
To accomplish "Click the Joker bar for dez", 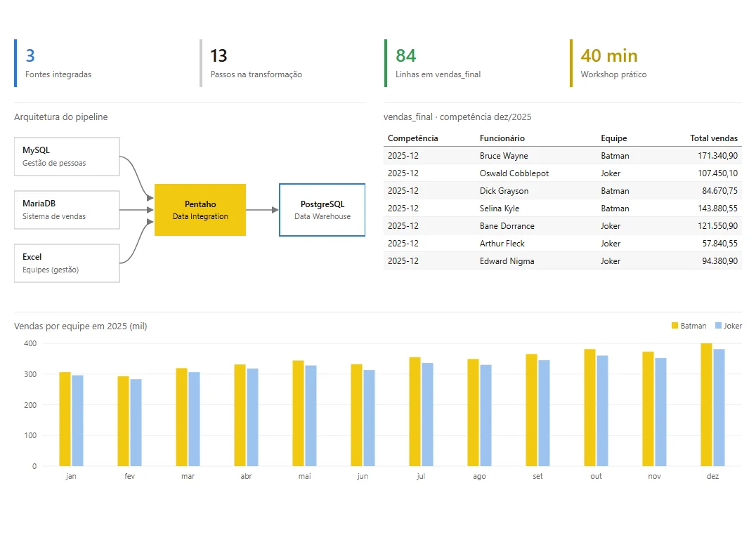I will click(719, 408).
